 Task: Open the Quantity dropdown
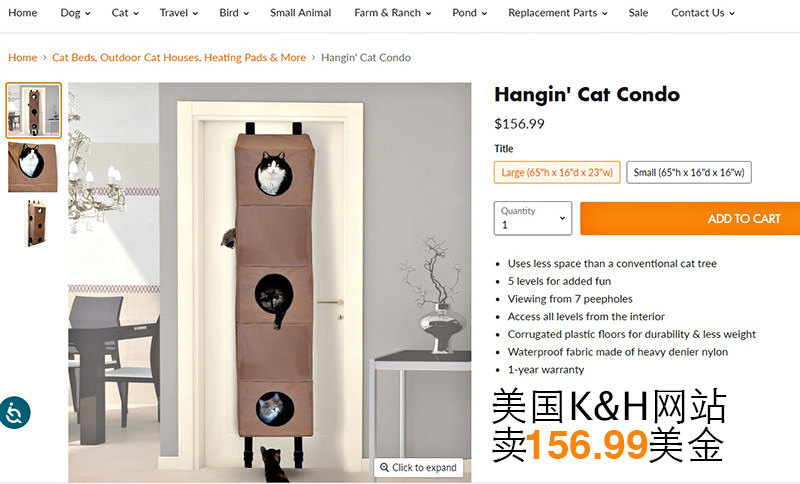tap(533, 218)
